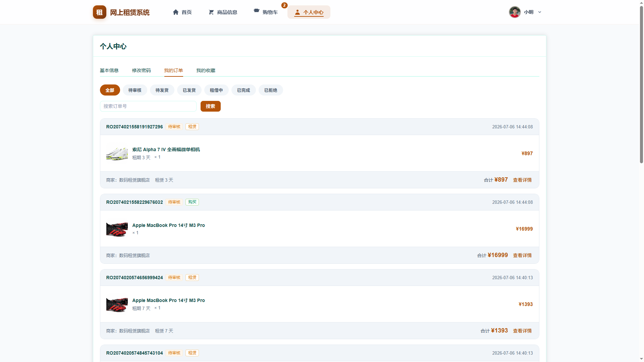View details of the ¥1393 order
This screenshot has height=362, width=644.
pyautogui.click(x=522, y=331)
